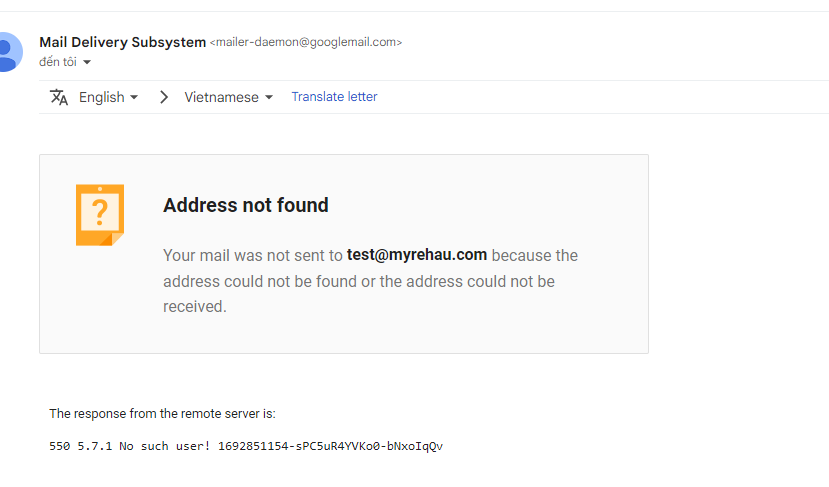Click 'The response from the remote server is' text
Image resolution: width=829 pixels, height=487 pixels.
pyautogui.click(x=162, y=413)
